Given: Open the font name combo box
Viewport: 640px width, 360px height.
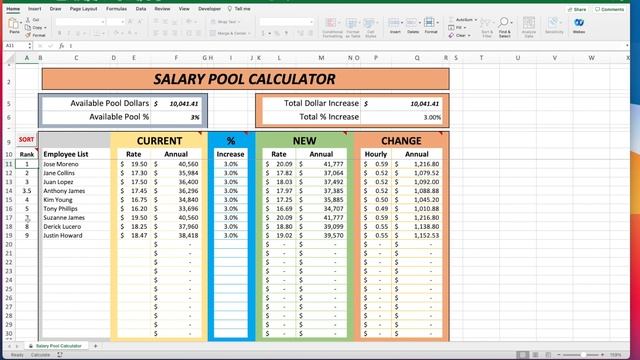Looking at the screenshot, I should point(80,22).
